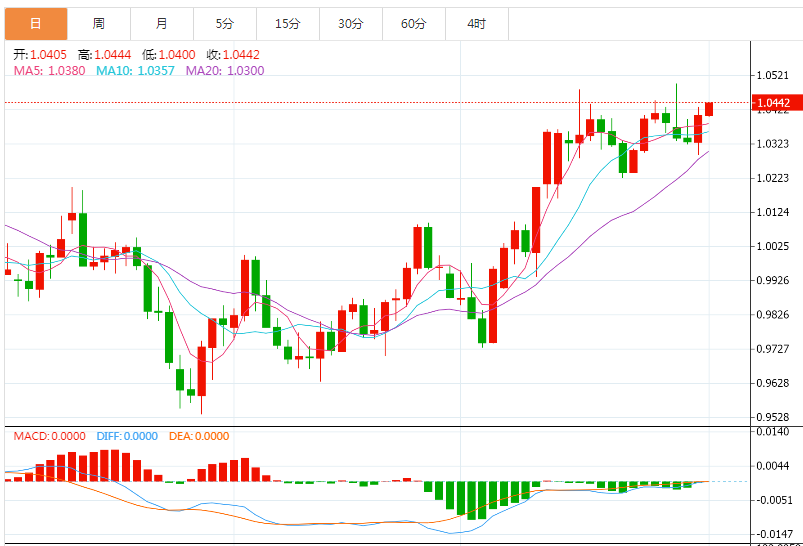Screen dimensions: 803x546
Task: Click the 0.9727 price axis label
Action: coord(773,349)
